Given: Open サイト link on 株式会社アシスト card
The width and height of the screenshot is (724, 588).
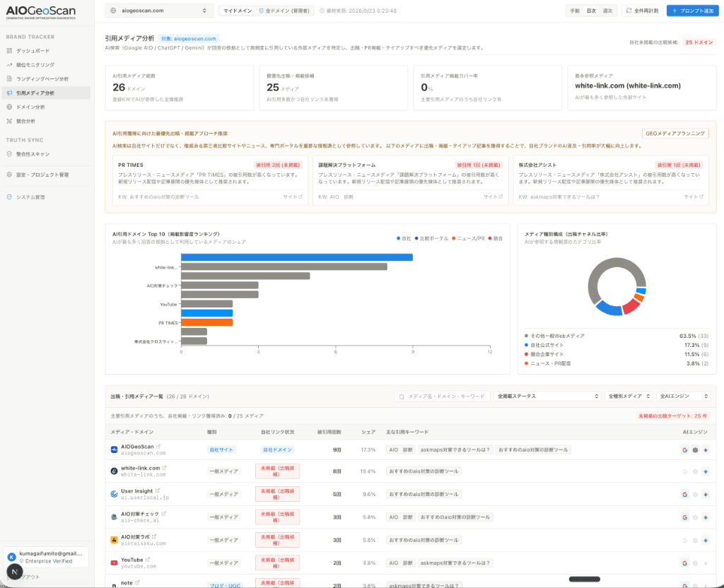Looking at the screenshot, I should click(694, 197).
